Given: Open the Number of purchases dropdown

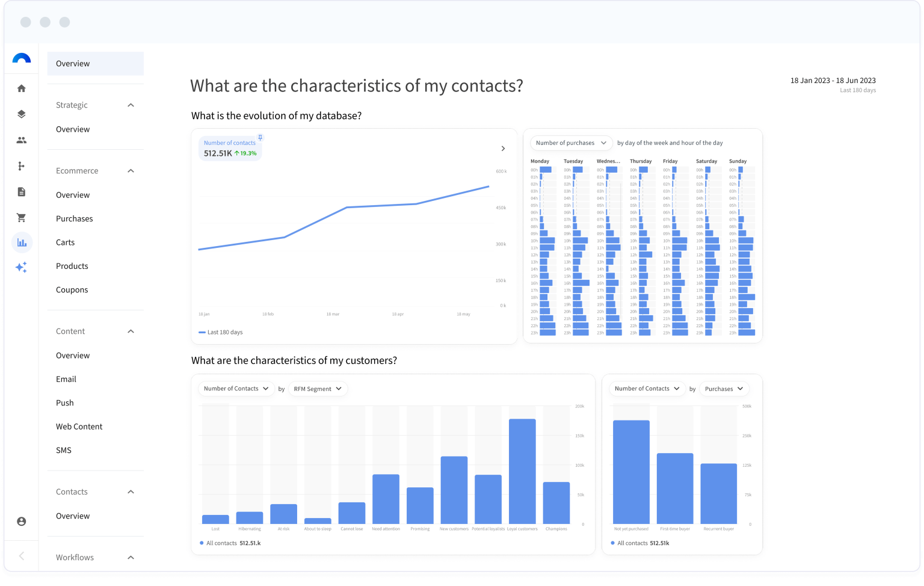Looking at the screenshot, I should coord(571,143).
